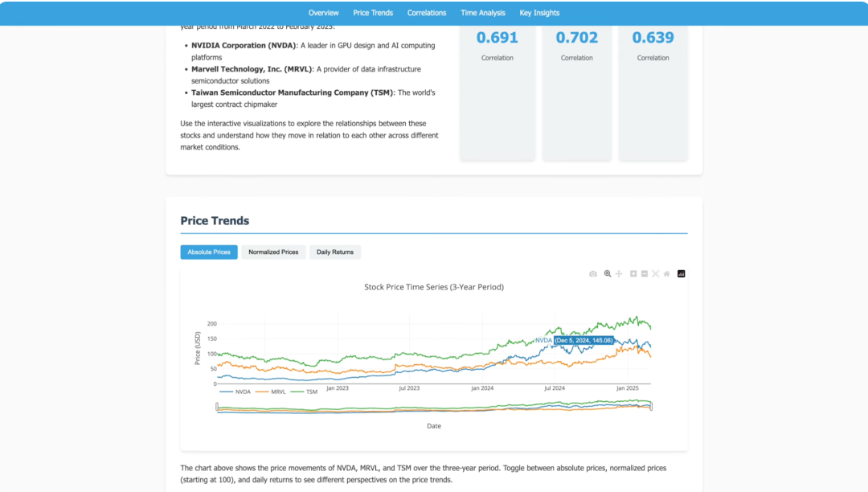Click the range slider left handle
The image size is (868, 492).
tap(217, 407)
